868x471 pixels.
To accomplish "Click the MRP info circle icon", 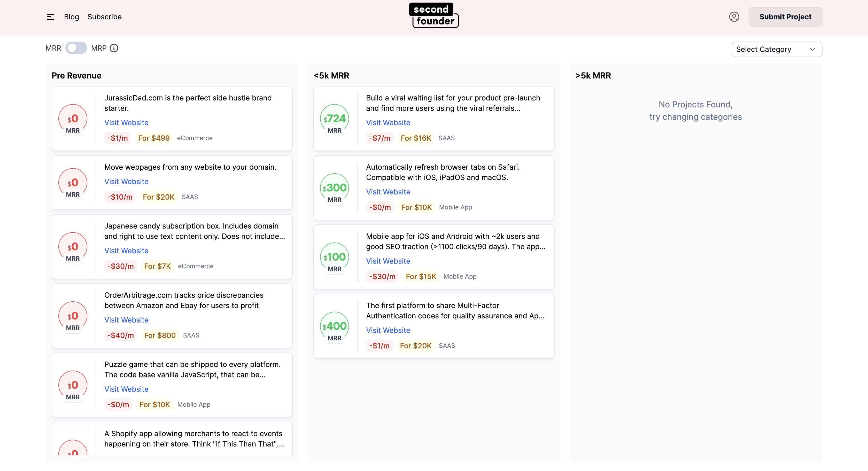I will tap(114, 48).
